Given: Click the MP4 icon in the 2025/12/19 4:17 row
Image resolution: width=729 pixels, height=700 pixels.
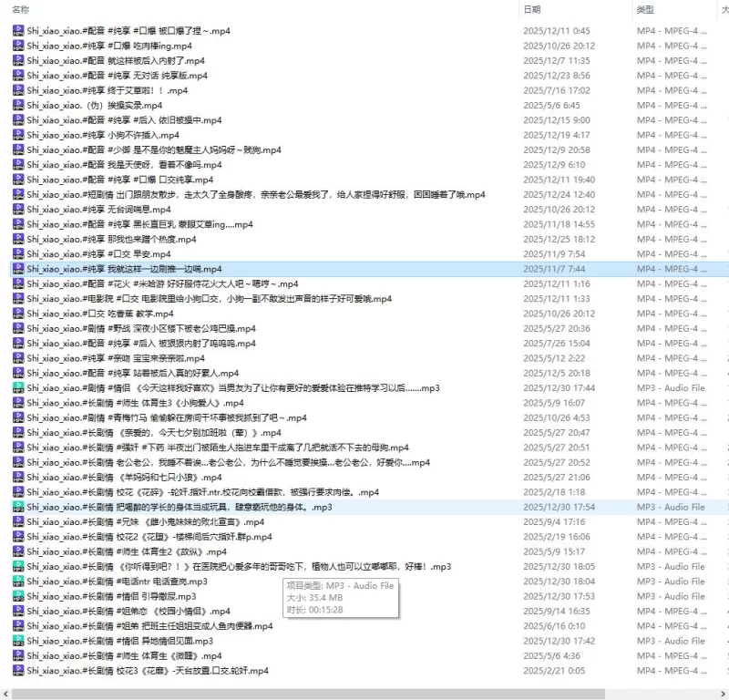Looking at the screenshot, I should point(18,135).
